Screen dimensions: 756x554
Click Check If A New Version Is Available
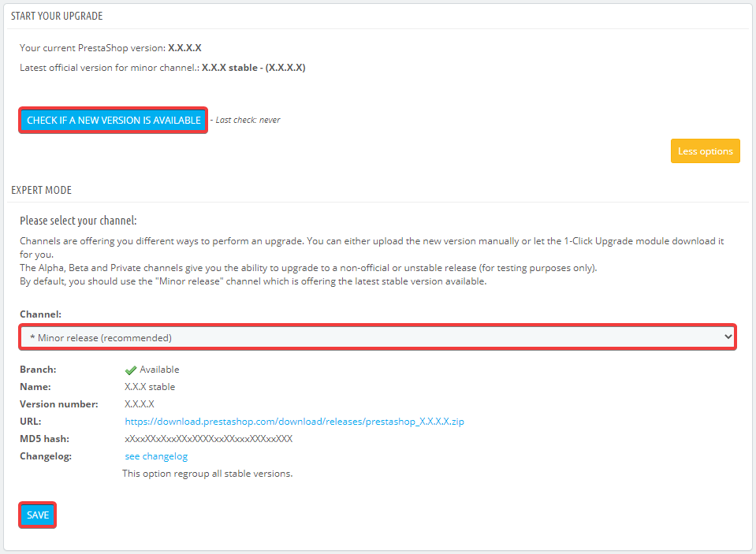pyautogui.click(x=114, y=121)
